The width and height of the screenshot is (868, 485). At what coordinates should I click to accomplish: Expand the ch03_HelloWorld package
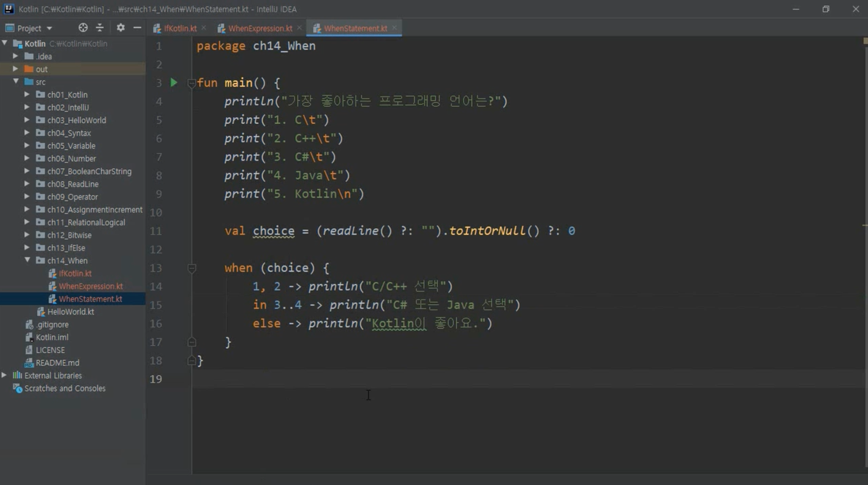[x=27, y=120]
